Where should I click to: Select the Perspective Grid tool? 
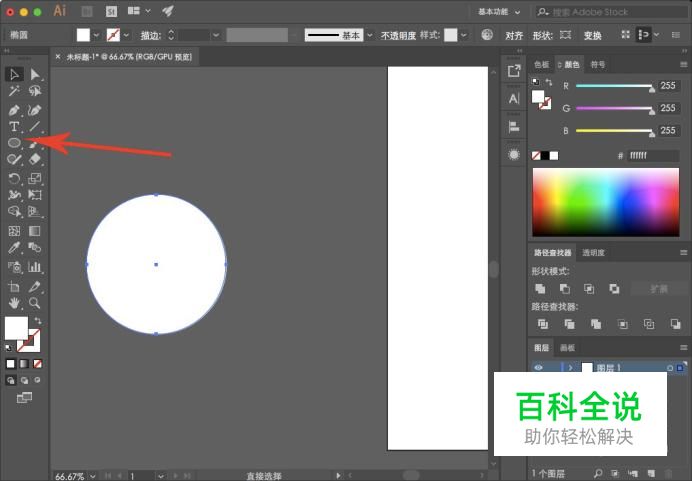[x=34, y=211]
